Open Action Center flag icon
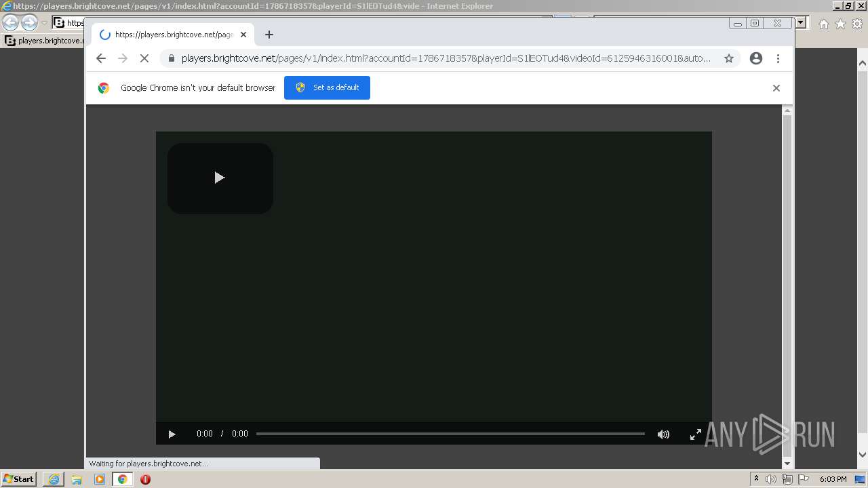 pos(804,479)
